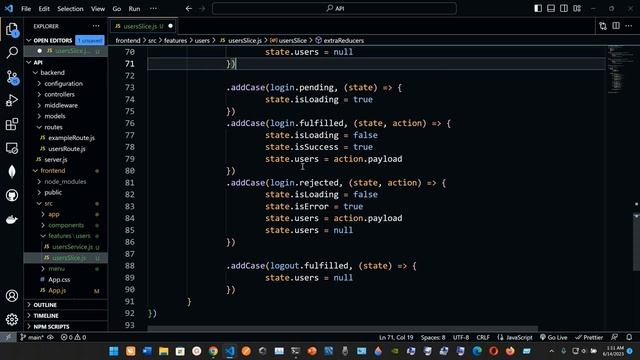Screen dimensions: 640x360
Task: Click the Go Back arrow in title bar
Action: [189, 9]
